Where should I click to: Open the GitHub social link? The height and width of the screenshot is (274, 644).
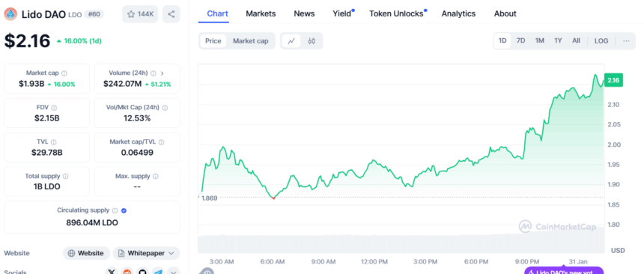coord(143,271)
